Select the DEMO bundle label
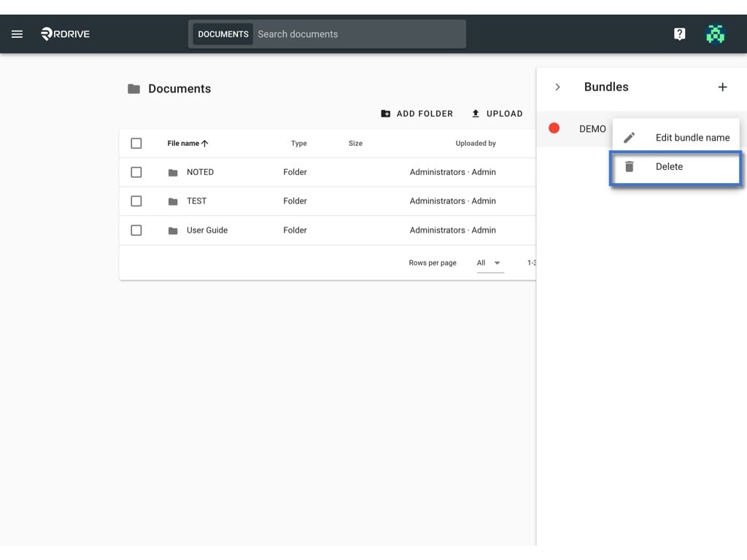 click(x=592, y=129)
